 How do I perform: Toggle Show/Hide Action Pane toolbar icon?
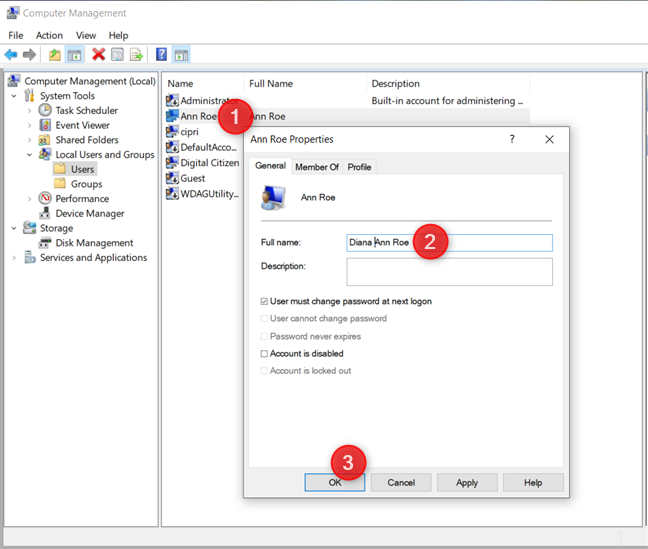[181, 55]
